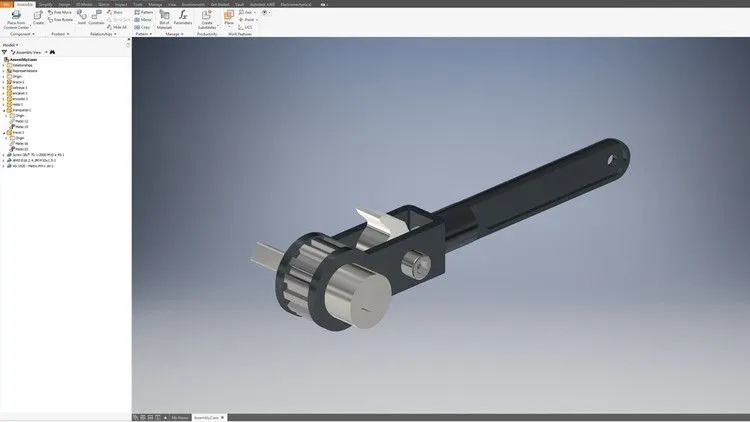750x422 pixels.
Task: Click the first window layout icon in bottom bar
Action: (x=135, y=418)
